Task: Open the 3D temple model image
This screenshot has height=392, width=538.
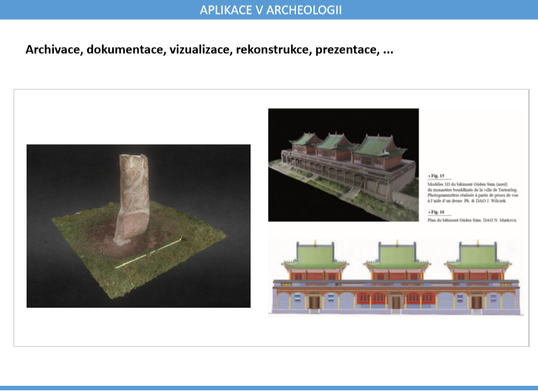Action: point(343,165)
